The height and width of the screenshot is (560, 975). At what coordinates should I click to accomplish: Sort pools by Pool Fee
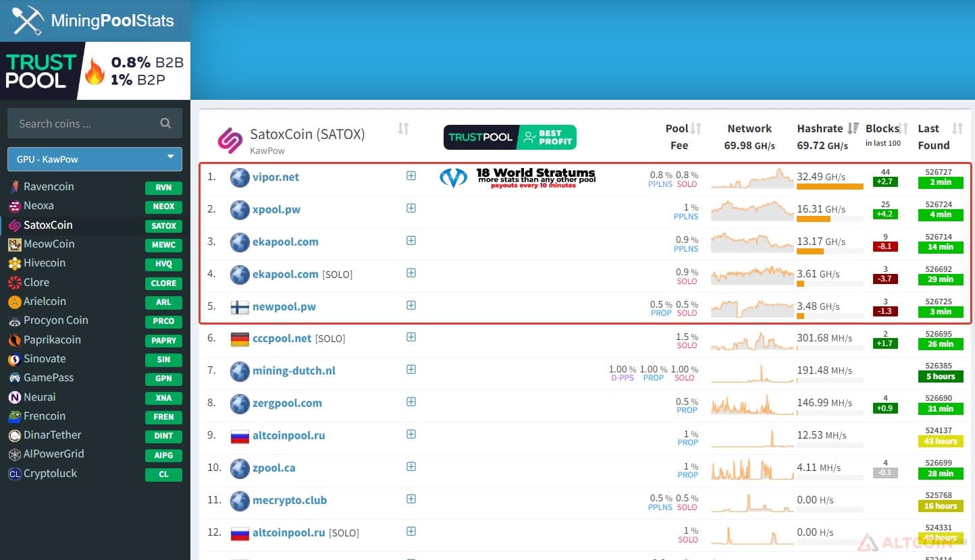tap(696, 128)
